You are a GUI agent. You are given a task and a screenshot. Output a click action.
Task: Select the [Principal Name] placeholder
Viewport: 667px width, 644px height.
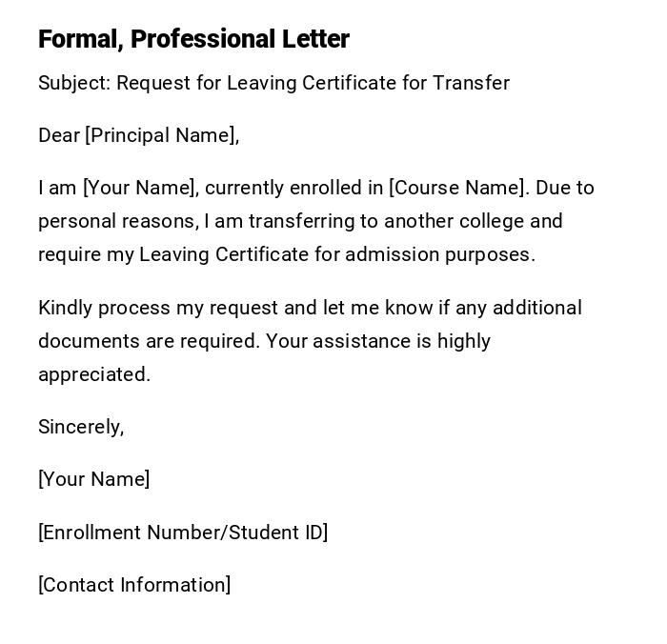click(161, 135)
